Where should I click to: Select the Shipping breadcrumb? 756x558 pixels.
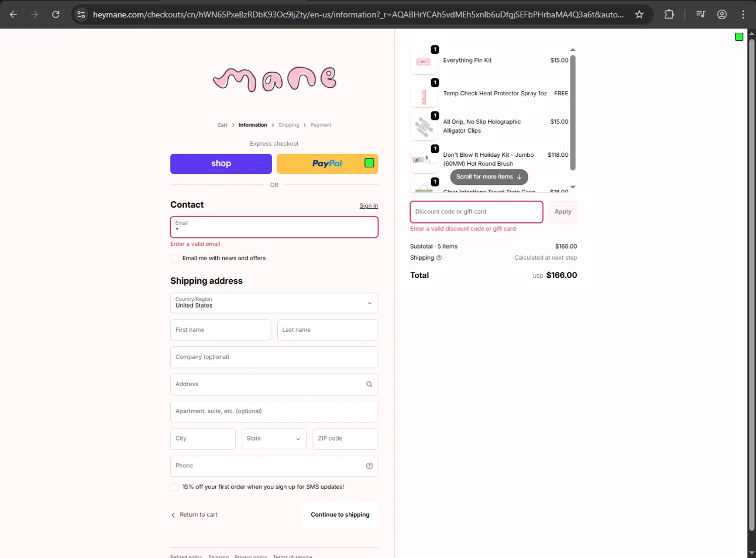[x=289, y=125]
